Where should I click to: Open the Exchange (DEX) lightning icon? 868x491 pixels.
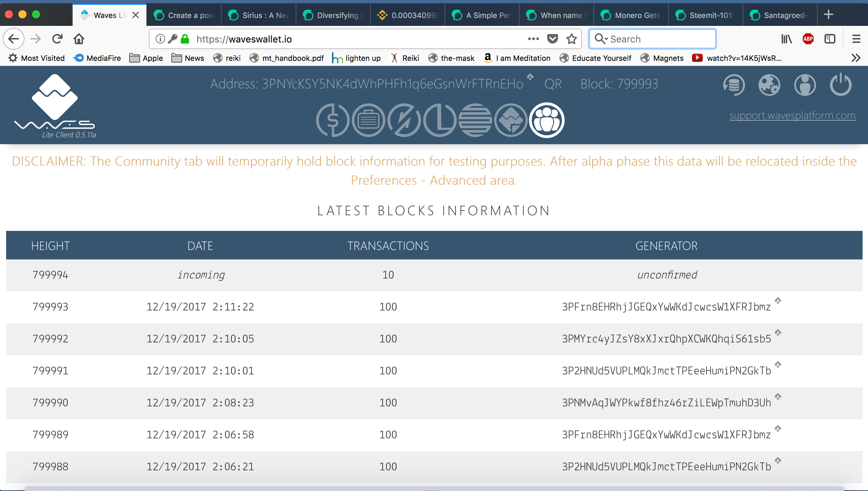[x=404, y=120]
